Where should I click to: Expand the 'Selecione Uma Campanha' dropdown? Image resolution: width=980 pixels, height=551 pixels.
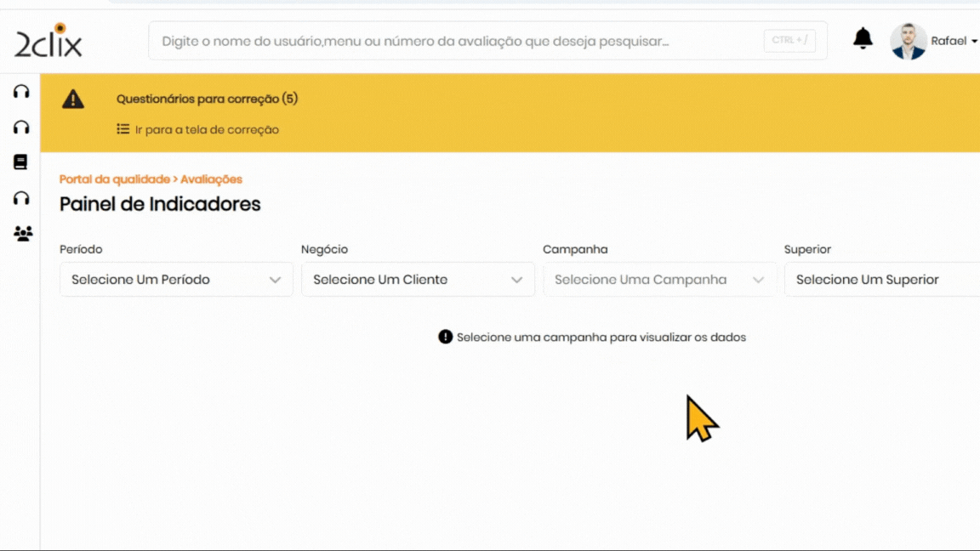(659, 280)
